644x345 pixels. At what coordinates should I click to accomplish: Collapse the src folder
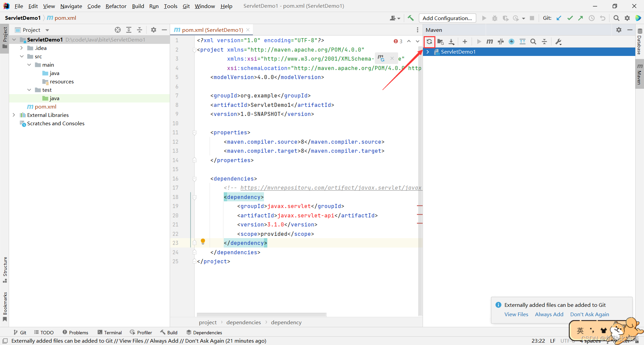[21, 56]
